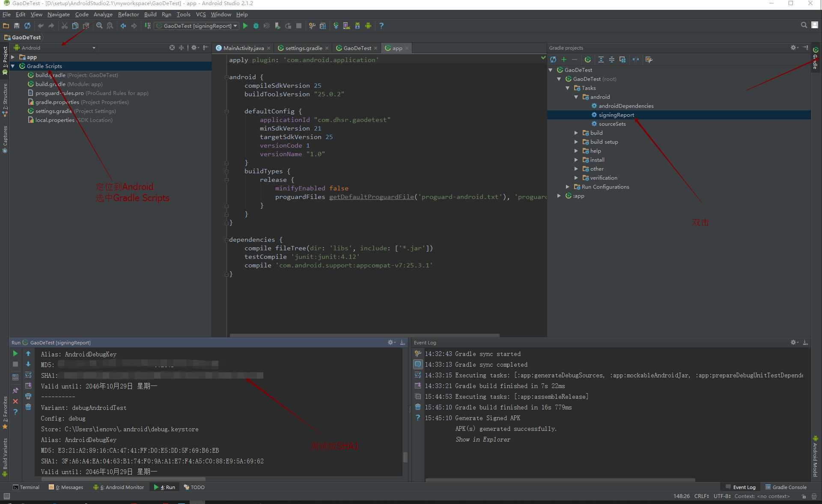Click the Cut scissors icon
This screenshot has height=504, width=822.
[x=65, y=26]
